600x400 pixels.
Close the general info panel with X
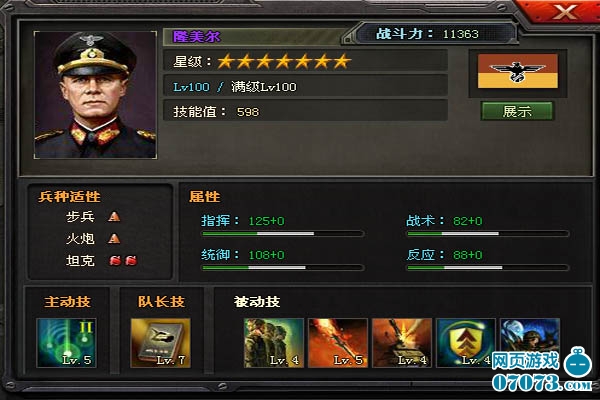(x=566, y=11)
